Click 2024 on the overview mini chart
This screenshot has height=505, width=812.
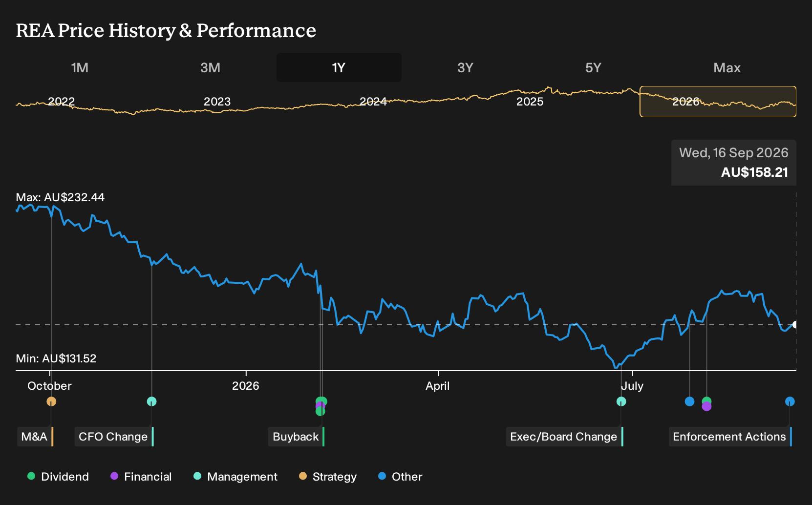373,102
